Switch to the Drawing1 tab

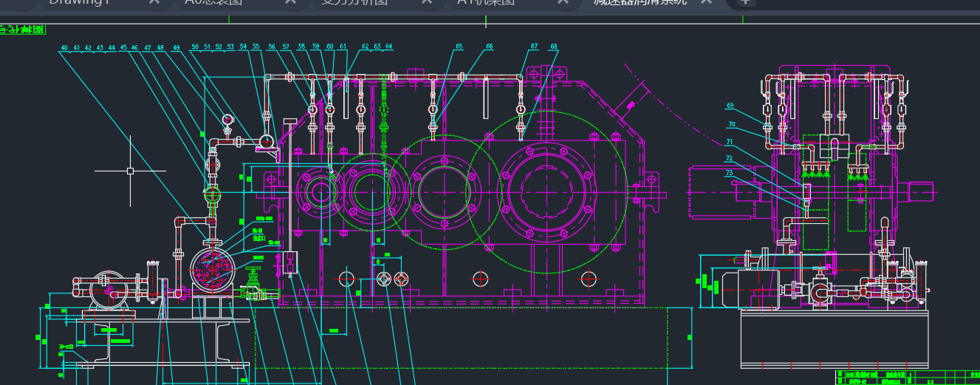point(78,2)
